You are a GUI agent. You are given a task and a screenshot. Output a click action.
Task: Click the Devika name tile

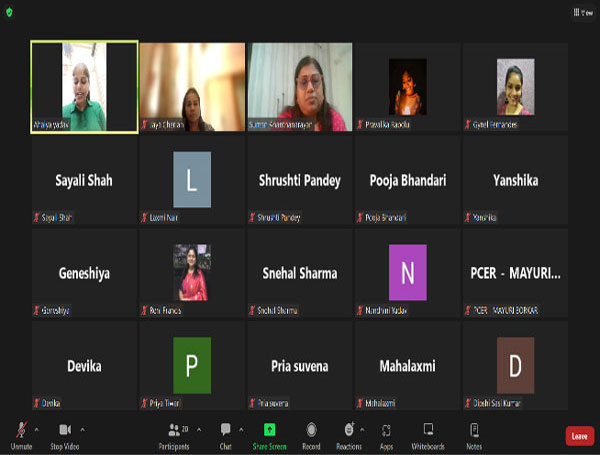[84, 366]
